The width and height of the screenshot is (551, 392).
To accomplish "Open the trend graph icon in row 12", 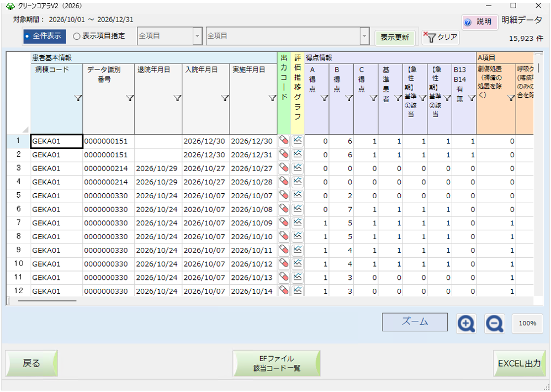I will 298,290.
